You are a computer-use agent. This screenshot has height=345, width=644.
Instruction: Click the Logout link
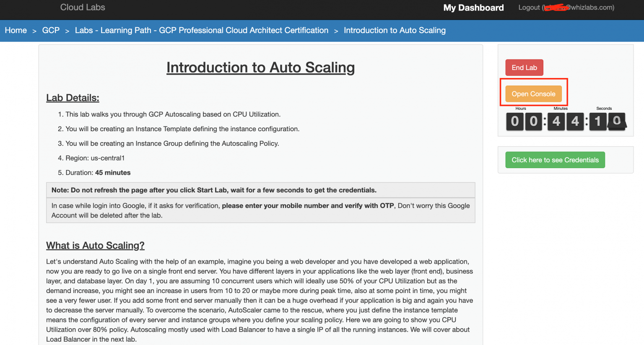[x=529, y=8]
